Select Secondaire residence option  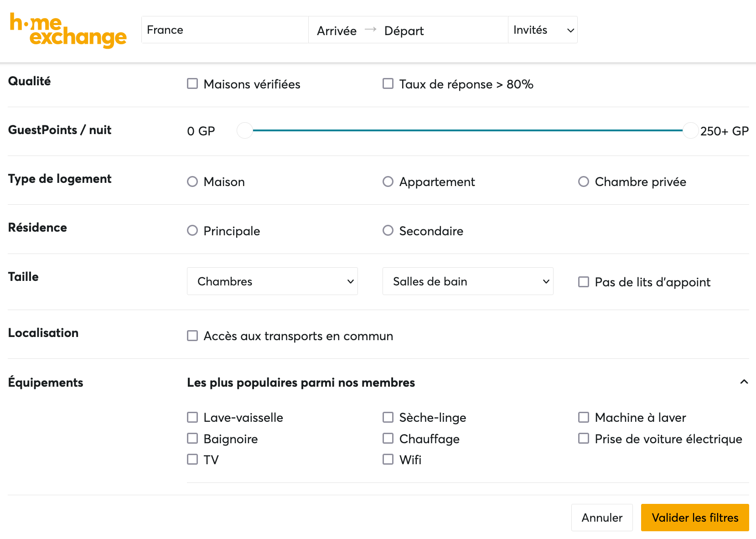388,231
